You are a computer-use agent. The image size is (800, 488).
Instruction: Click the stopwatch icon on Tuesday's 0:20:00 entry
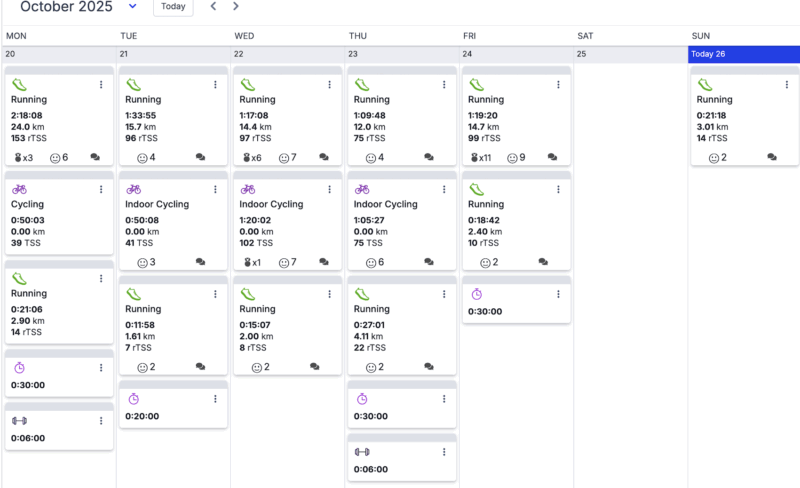click(134, 399)
